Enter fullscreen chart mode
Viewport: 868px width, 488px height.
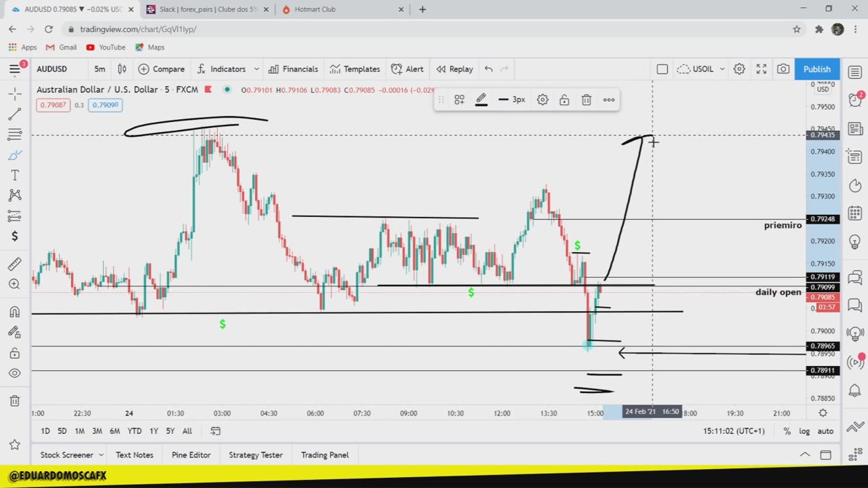(762, 69)
